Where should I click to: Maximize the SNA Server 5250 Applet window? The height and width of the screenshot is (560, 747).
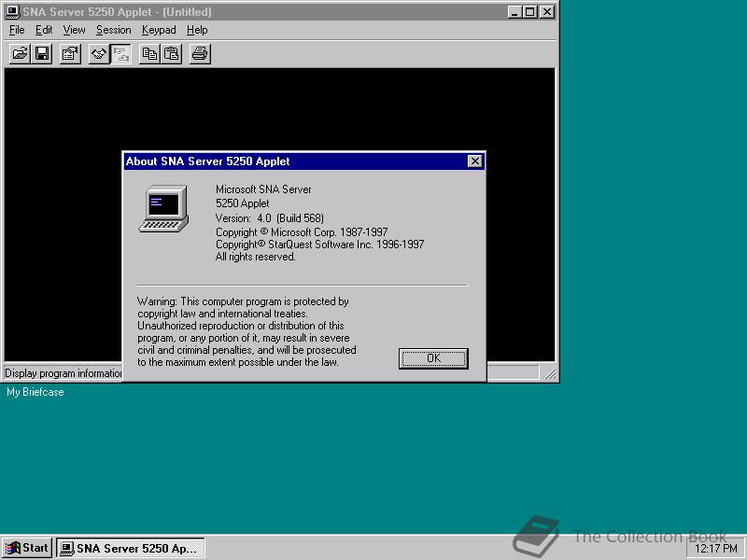click(529, 12)
